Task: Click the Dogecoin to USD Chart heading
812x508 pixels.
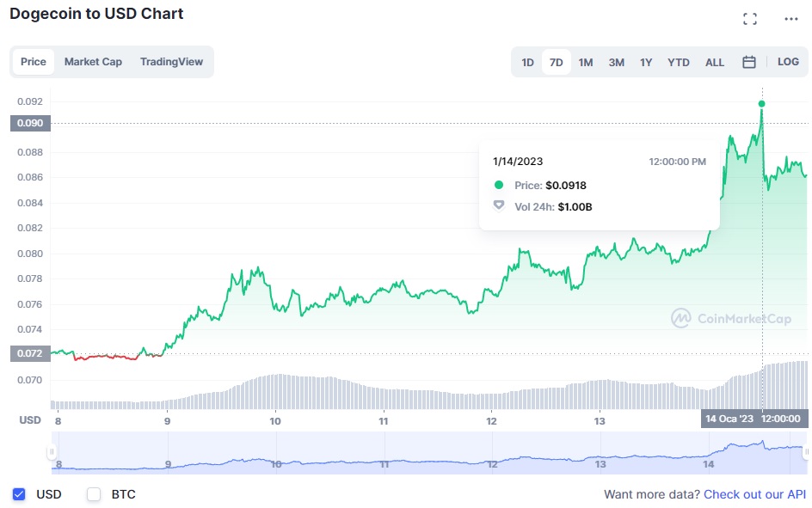Action: pyautogui.click(x=97, y=14)
